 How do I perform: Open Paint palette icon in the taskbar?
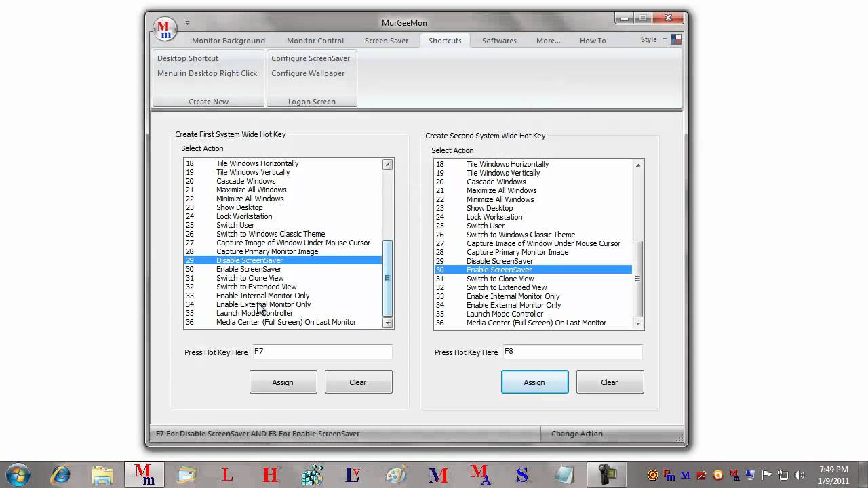point(395,474)
